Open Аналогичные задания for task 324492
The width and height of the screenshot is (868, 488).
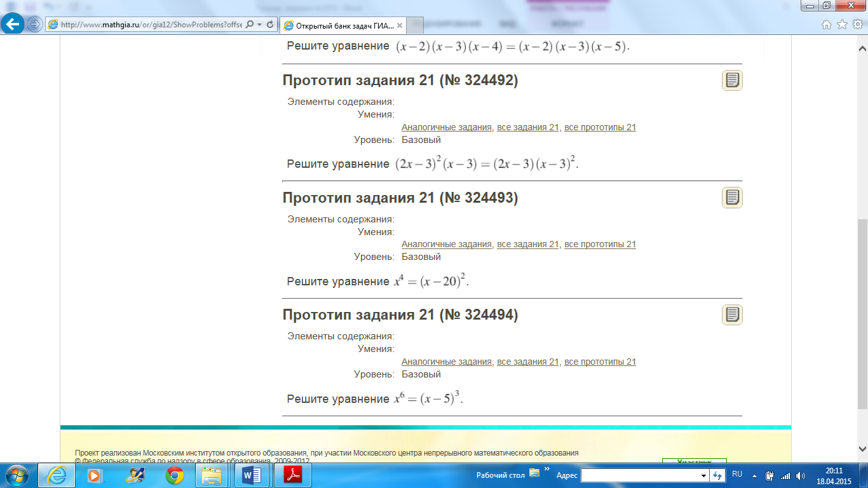click(447, 127)
